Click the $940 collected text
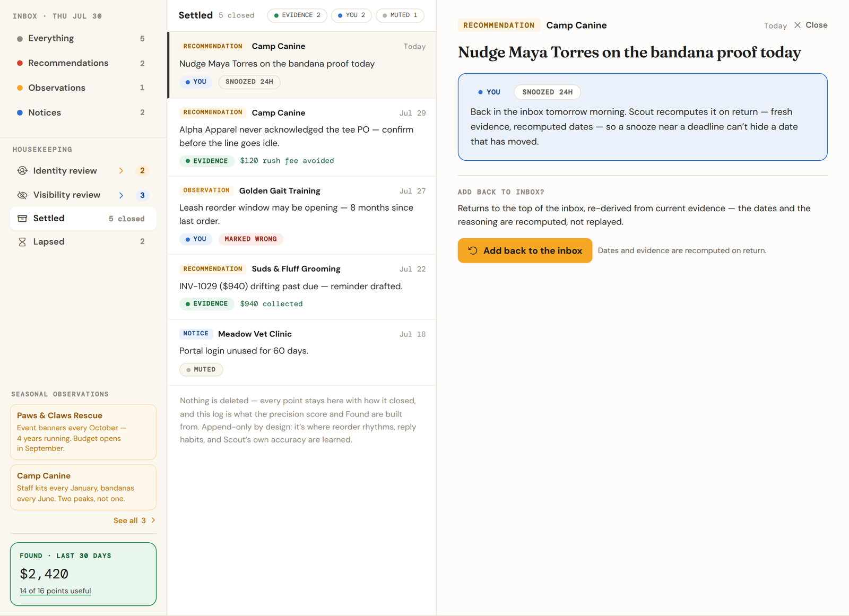Screen dimensions: 849x616 pos(271,304)
